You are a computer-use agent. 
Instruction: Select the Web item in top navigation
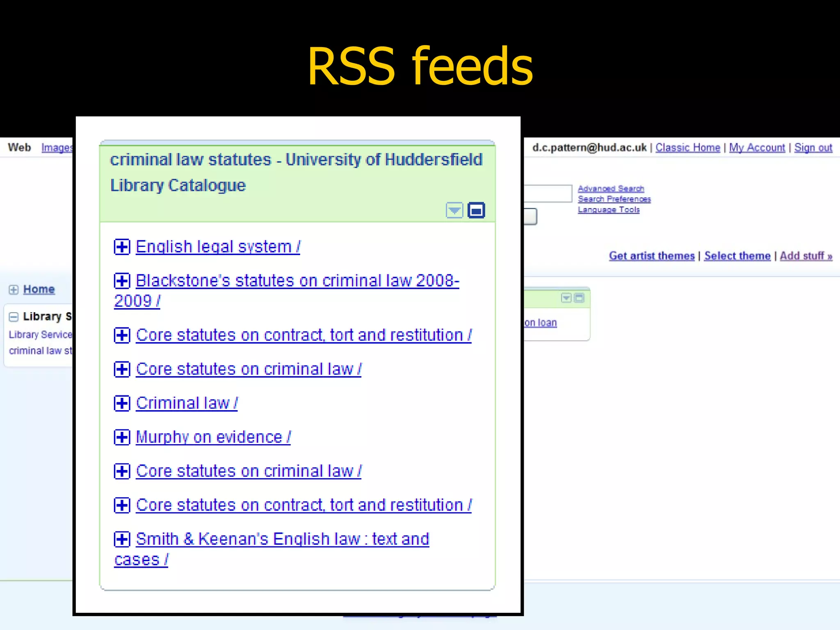[19, 148]
